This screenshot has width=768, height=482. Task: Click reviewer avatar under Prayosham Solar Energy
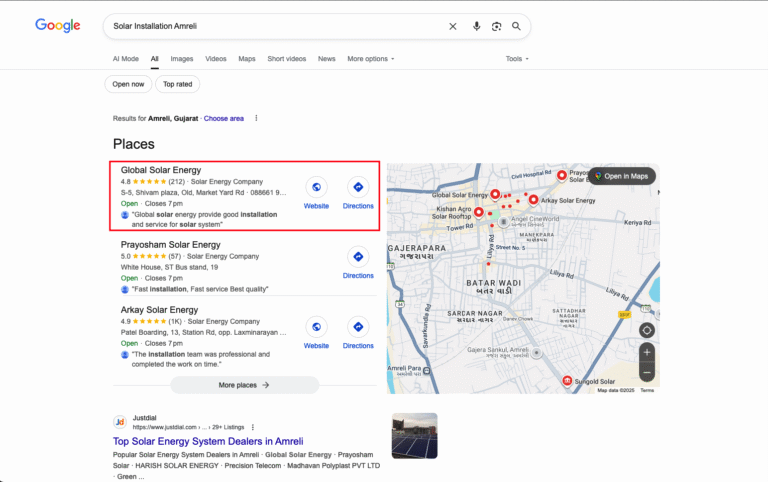pos(125,289)
